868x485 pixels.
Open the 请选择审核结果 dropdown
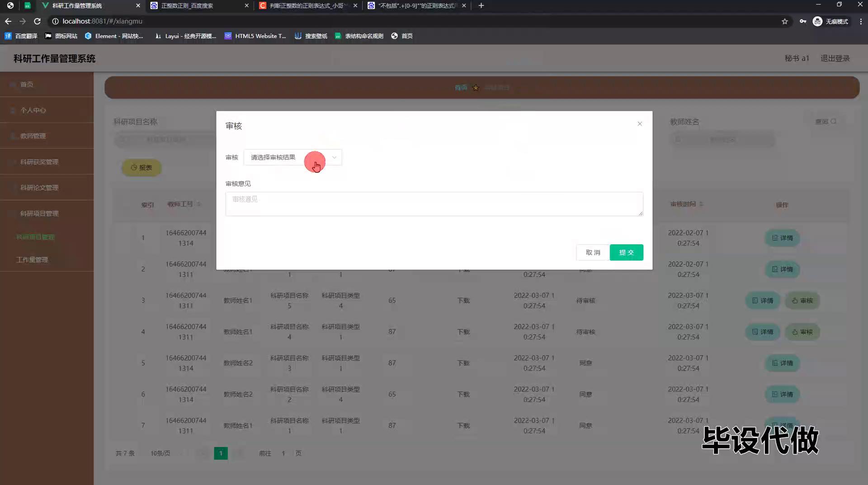pyautogui.click(x=292, y=157)
